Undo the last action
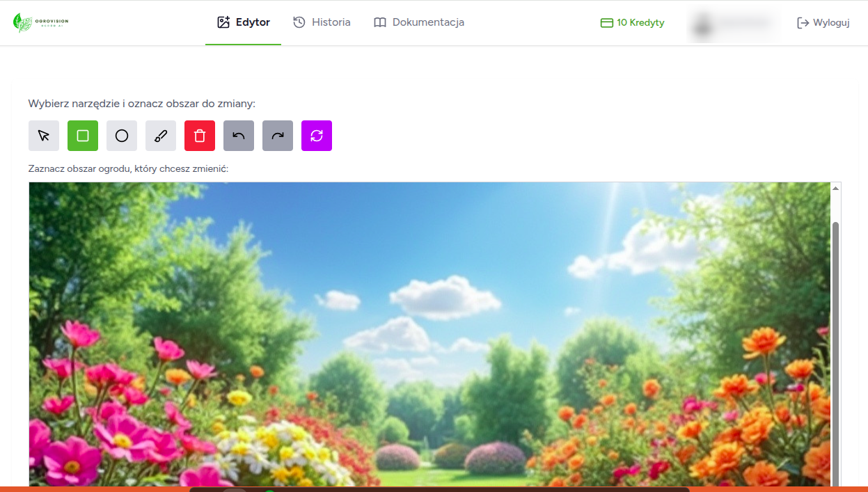This screenshot has width=868, height=492. pos(239,136)
